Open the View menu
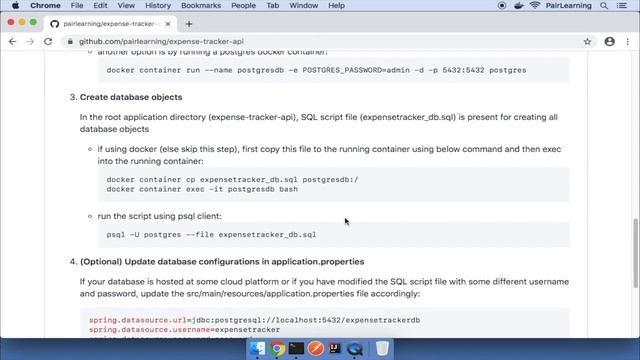 click(126, 6)
